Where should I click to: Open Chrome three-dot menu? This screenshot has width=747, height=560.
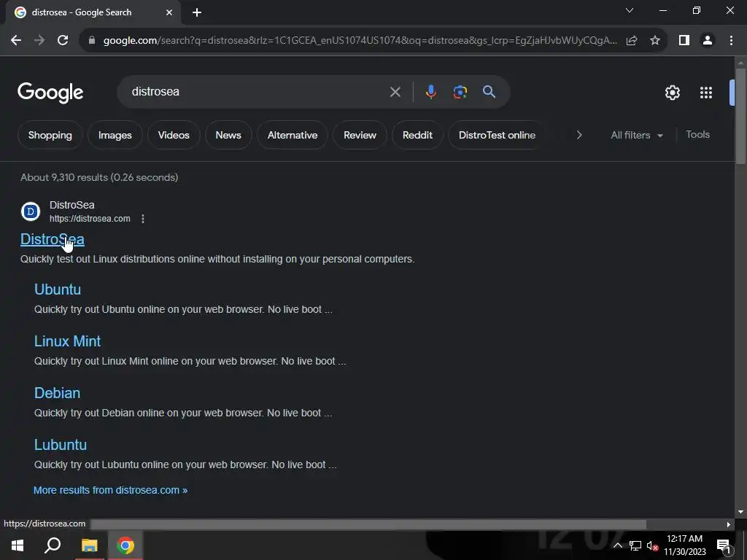point(731,41)
